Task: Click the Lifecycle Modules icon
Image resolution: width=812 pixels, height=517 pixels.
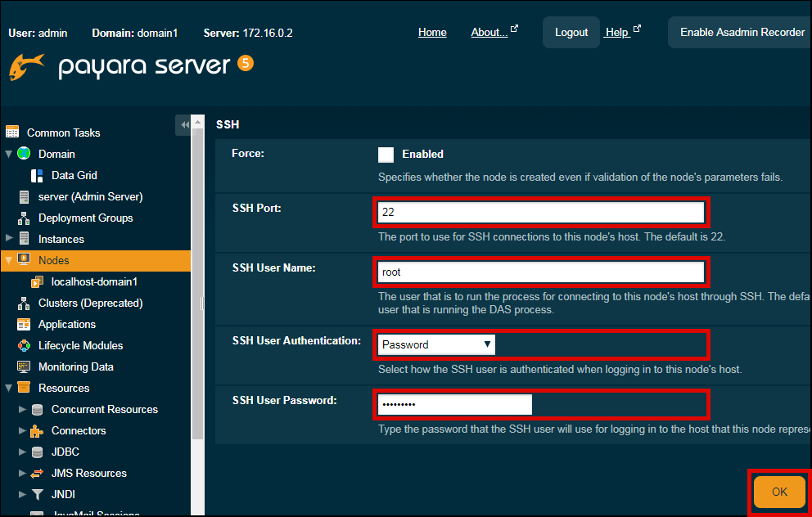Action: [x=24, y=345]
